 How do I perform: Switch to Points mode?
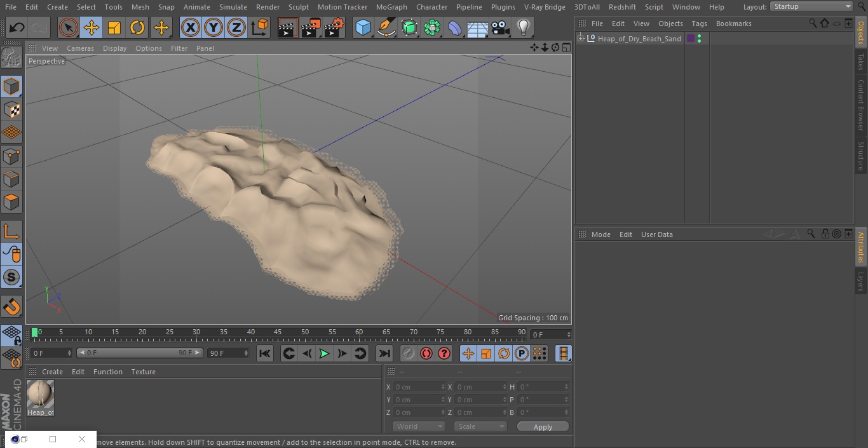tap(11, 156)
